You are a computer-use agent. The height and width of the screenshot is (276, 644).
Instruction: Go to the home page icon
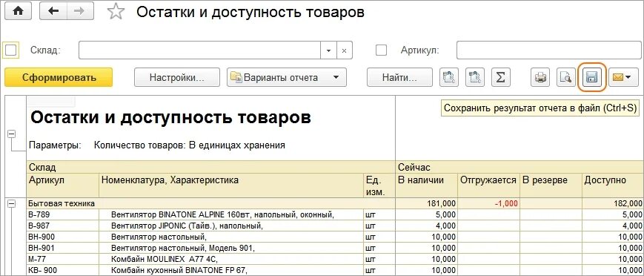pos(17,12)
